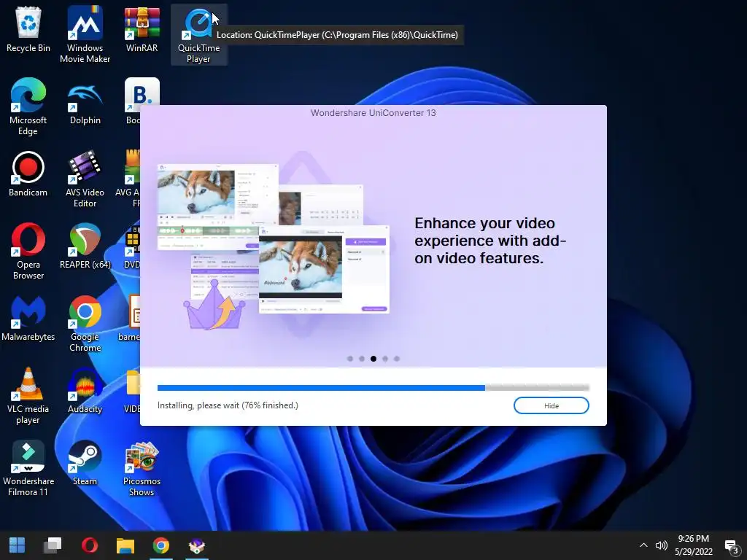Open the Windows Start menu
This screenshot has width=747, height=560.
18,545
